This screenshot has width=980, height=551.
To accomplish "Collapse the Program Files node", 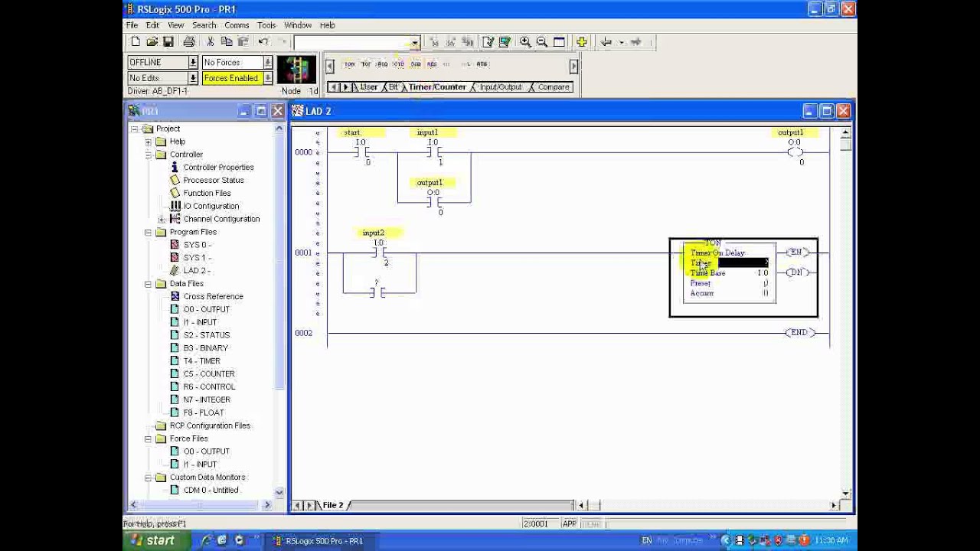I will (149, 232).
